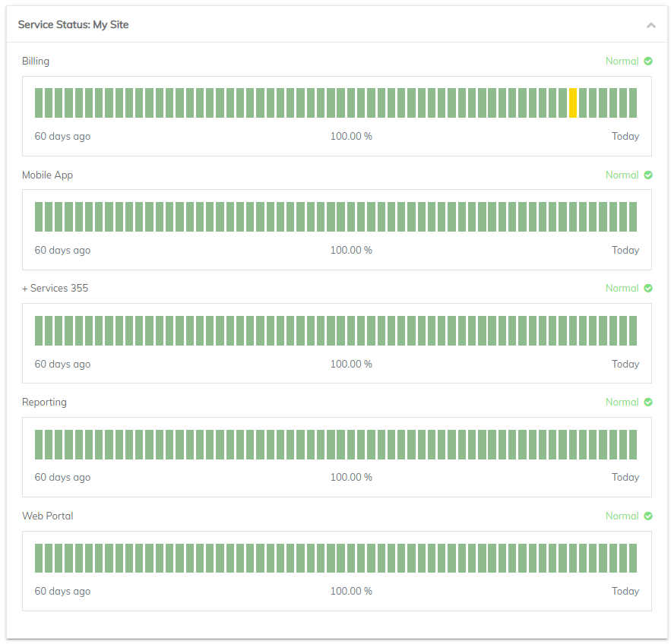Click the Normal status text for Web Portal
This screenshot has width=671, height=644.
[x=622, y=516]
